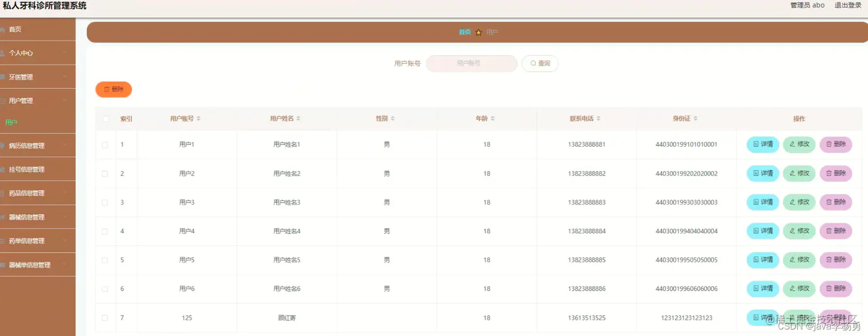
Task: Click pink 删除 for 用户1
Action: coord(836,144)
